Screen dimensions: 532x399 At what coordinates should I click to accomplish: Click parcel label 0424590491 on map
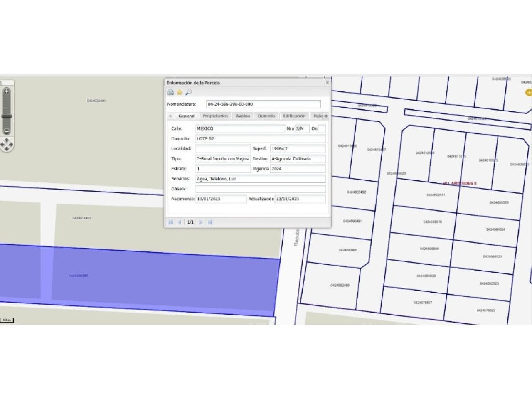(x=348, y=250)
